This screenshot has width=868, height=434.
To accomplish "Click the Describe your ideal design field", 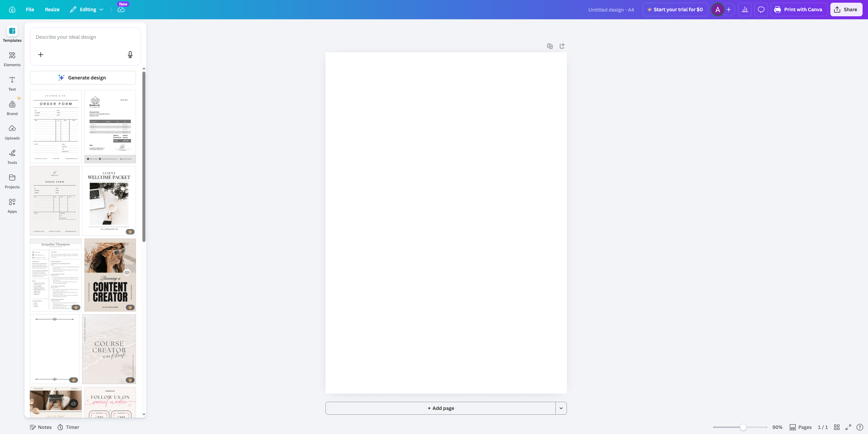I will tap(85, 37).
